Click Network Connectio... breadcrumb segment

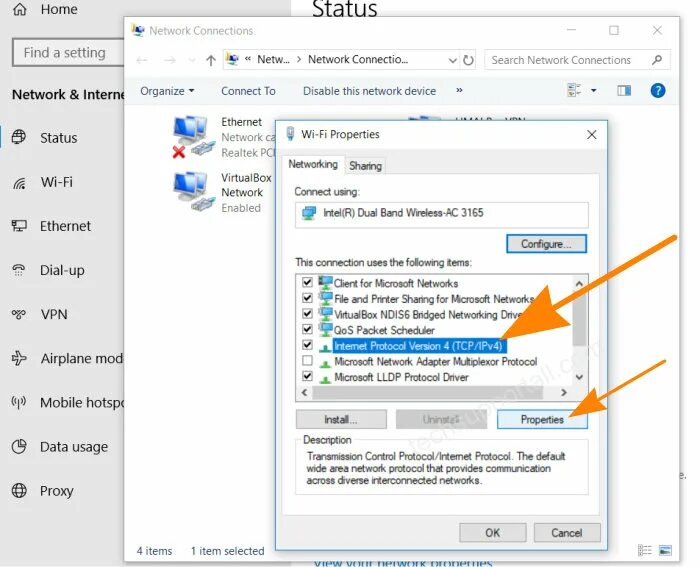click(358, 59)
